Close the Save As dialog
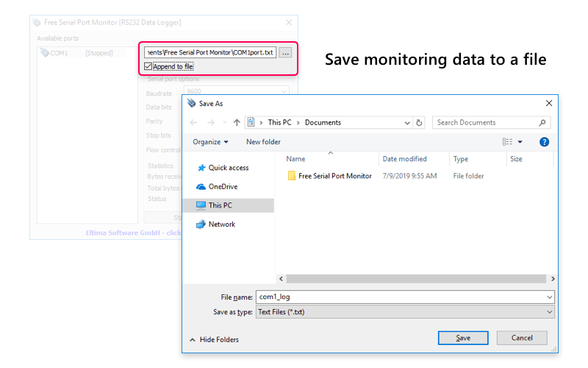 tap(548, 103)
